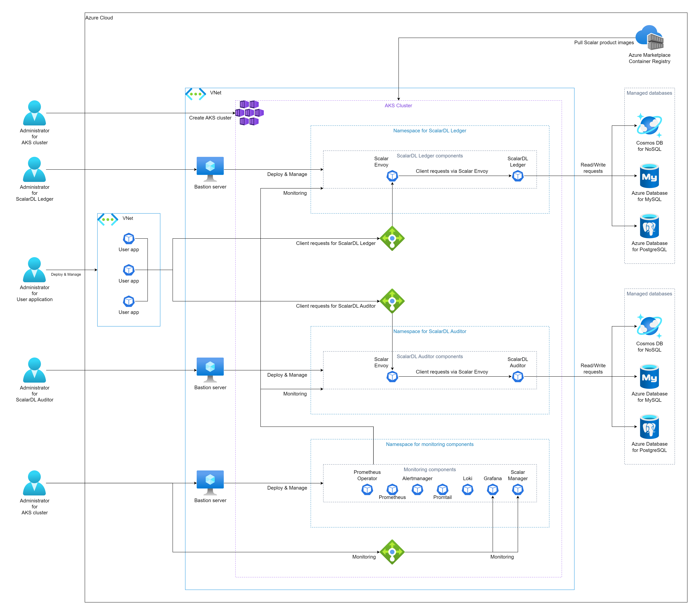Click the Administrator for ScalarDL Ledger icon
The width and height of the screenshot is (700, 615).
click(34, 169)
